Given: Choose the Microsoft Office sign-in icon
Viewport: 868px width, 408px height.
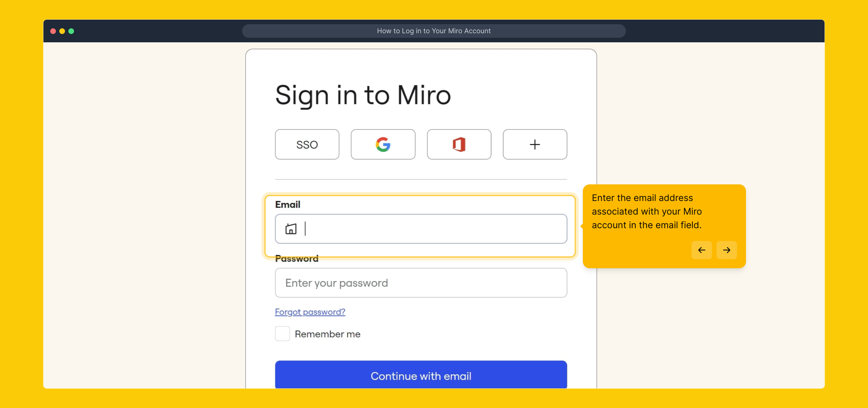Looking at the screenshot, I should 459,144.
